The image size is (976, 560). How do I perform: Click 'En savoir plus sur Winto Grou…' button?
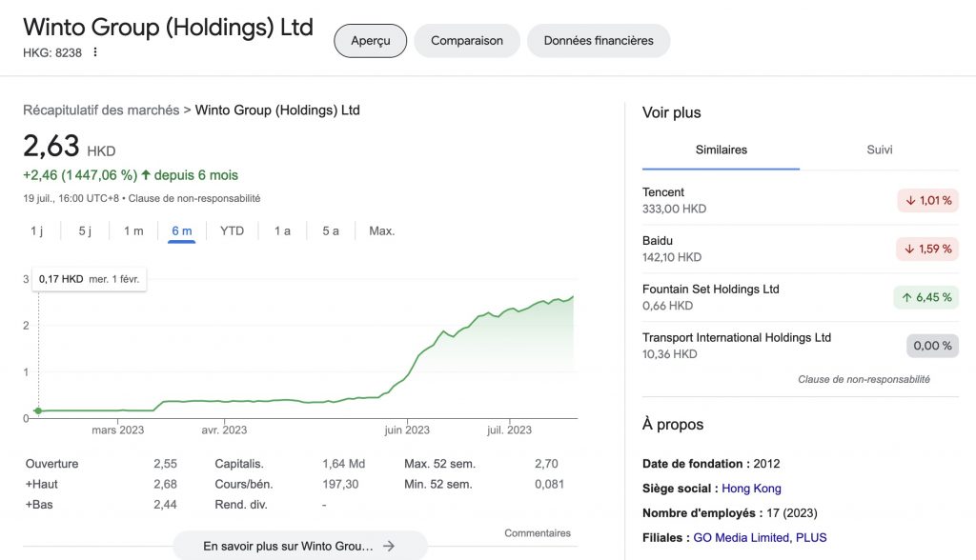click(x=300, y=546)
